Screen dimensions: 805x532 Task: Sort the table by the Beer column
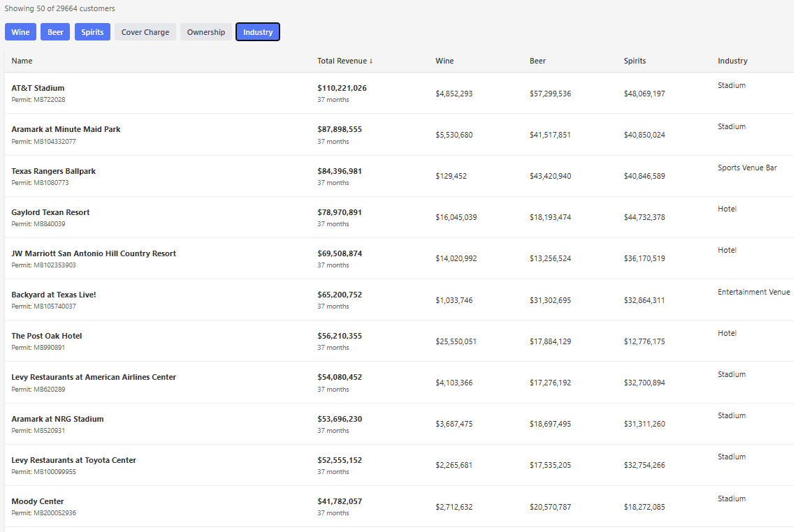(537, 61)
